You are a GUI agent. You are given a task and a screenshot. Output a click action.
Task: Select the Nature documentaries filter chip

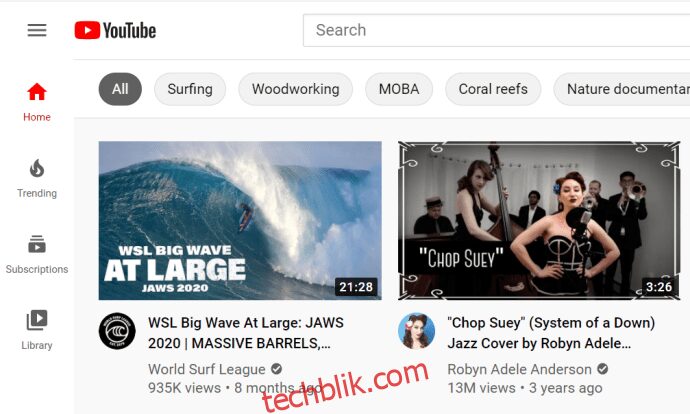click(x=622, y=89)
